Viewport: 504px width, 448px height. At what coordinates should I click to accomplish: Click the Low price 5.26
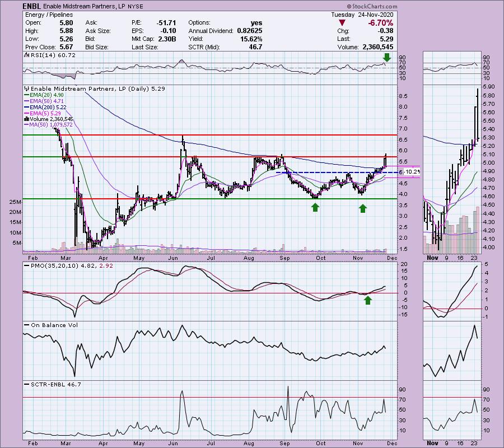point(66,39)
